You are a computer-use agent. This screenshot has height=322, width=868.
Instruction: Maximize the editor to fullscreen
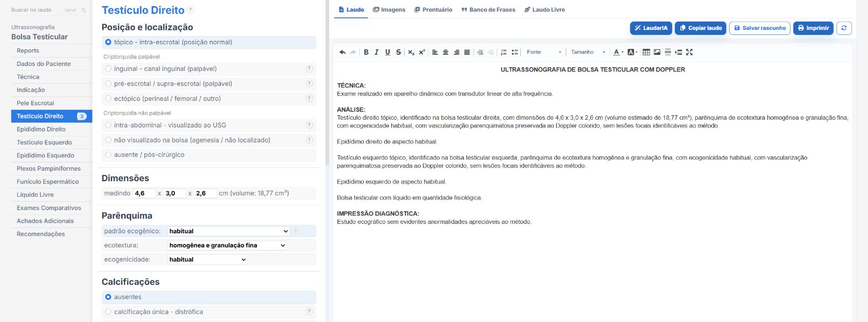tap(689, 52)
